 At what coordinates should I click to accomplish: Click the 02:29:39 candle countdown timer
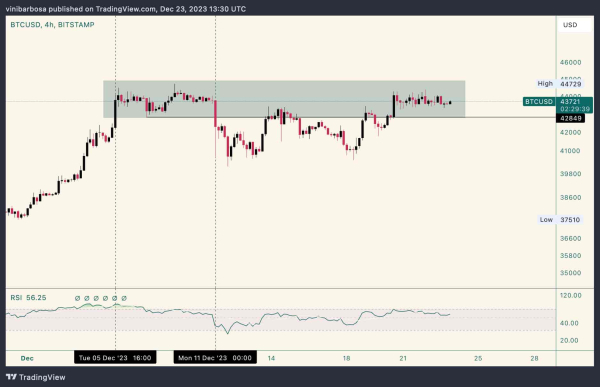[x=575, y=109]
